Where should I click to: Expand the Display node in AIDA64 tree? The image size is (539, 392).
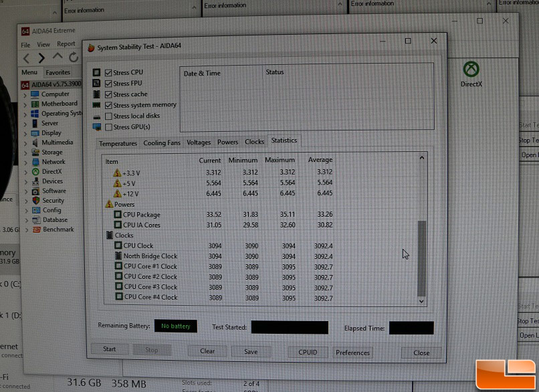click(25, 133)
